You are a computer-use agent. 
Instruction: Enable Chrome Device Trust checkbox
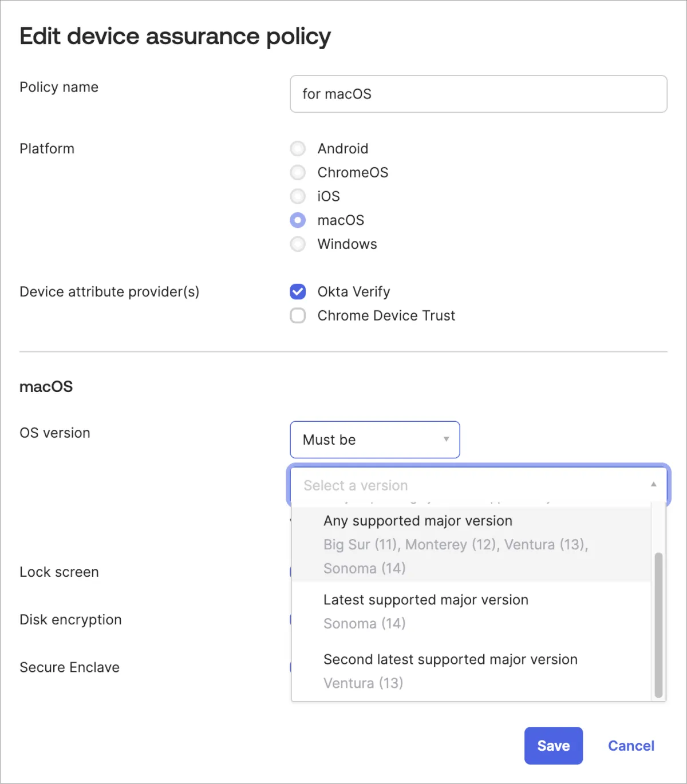(298, 316)
